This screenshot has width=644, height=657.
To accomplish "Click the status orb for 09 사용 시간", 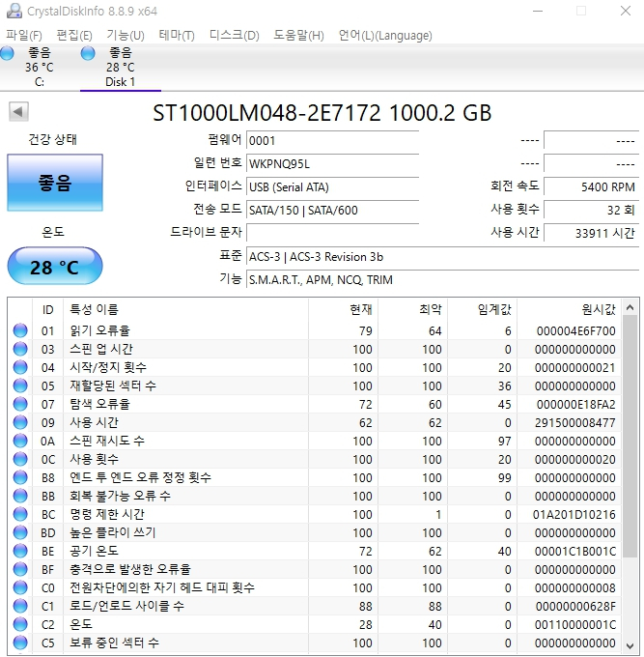I will (20, 422).
